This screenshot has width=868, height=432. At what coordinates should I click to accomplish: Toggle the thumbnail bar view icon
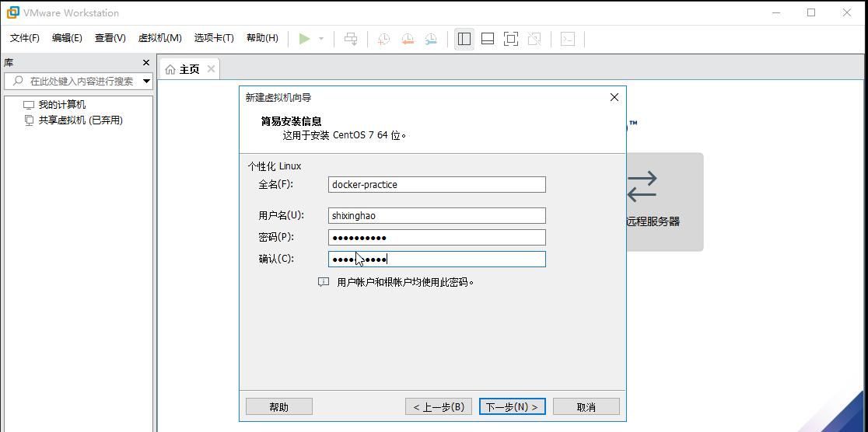pyautogui.click(x=488, y=39)
